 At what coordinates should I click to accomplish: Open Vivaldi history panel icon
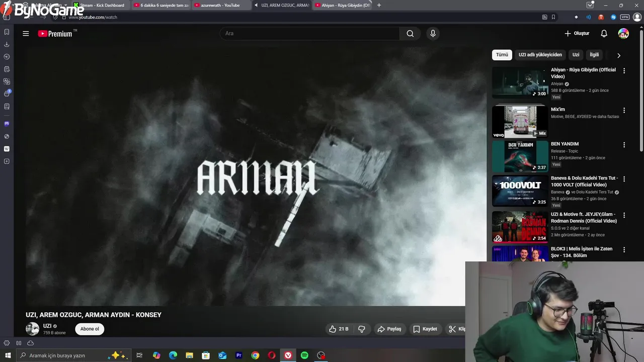(7, 57)
